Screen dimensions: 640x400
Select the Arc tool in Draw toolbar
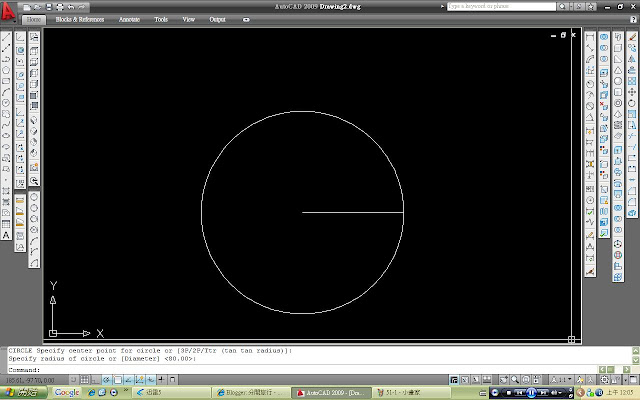[x=6, y=92]
